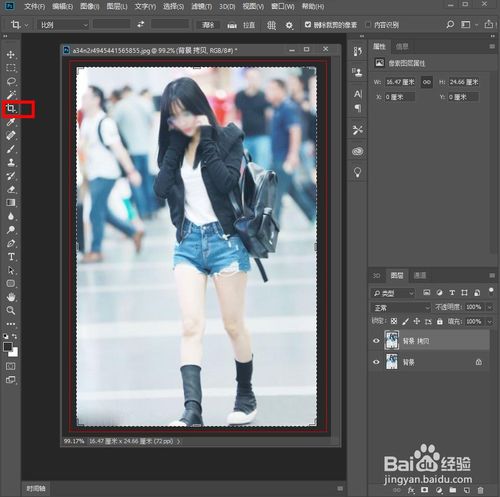Select the Dodge tool
The width and height of the screenshot is (500, 497).
[11, 230]
